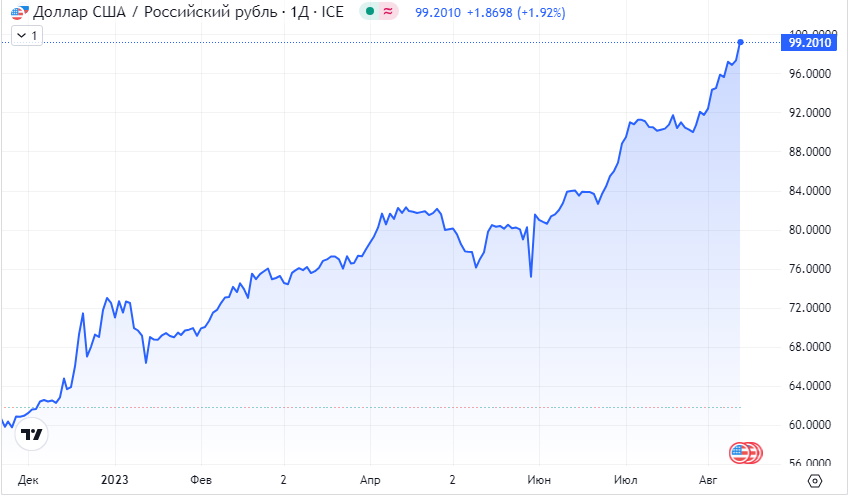Open chart settings hexagon gear icon
Viewport: 863px width, 500px height.
coord(814,481)
